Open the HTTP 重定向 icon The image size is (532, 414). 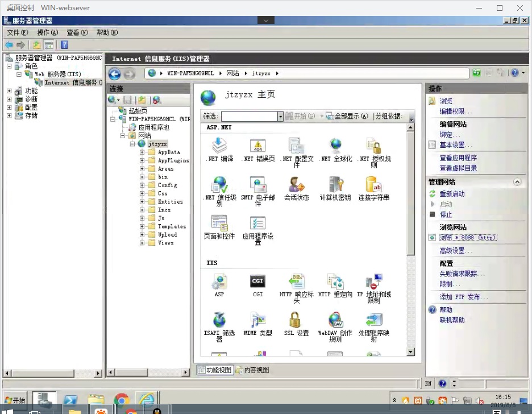(x=335, y=281)
